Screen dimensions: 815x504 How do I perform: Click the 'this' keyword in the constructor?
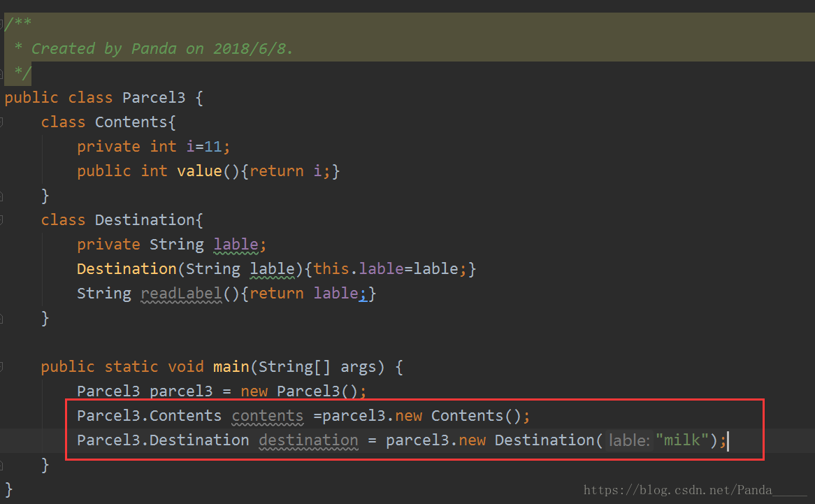pos(331,269)
